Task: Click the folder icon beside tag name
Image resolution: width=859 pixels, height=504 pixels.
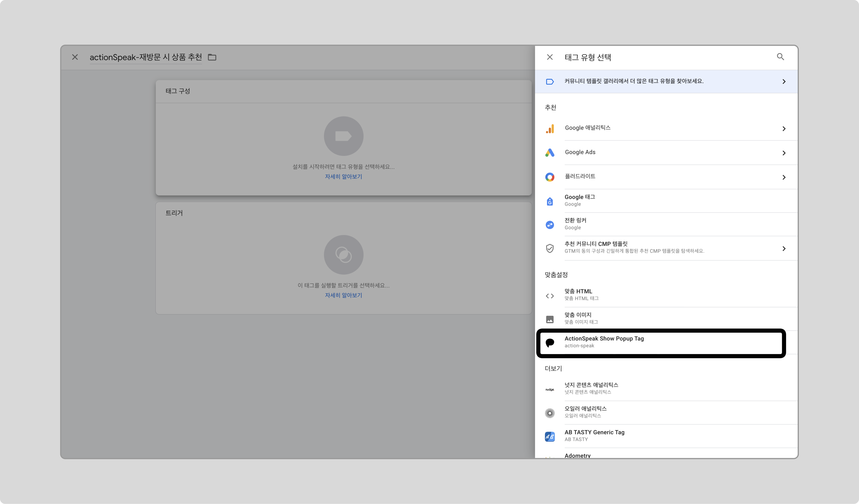Action: 212,57
